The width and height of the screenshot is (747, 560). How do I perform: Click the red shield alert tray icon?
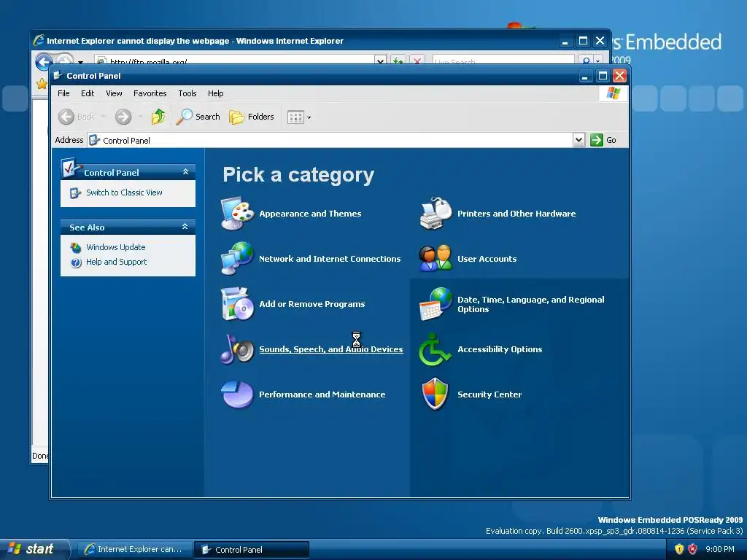pos(693,549)
